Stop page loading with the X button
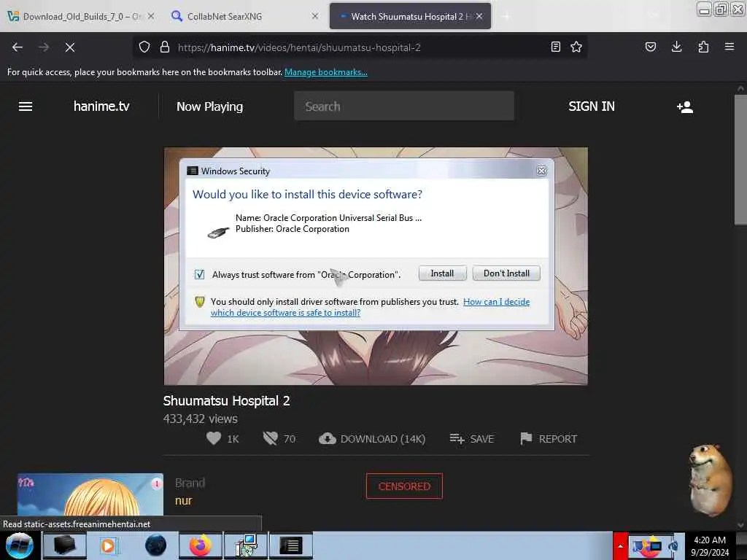Screen dimensions: 747x560 point(70,47)
